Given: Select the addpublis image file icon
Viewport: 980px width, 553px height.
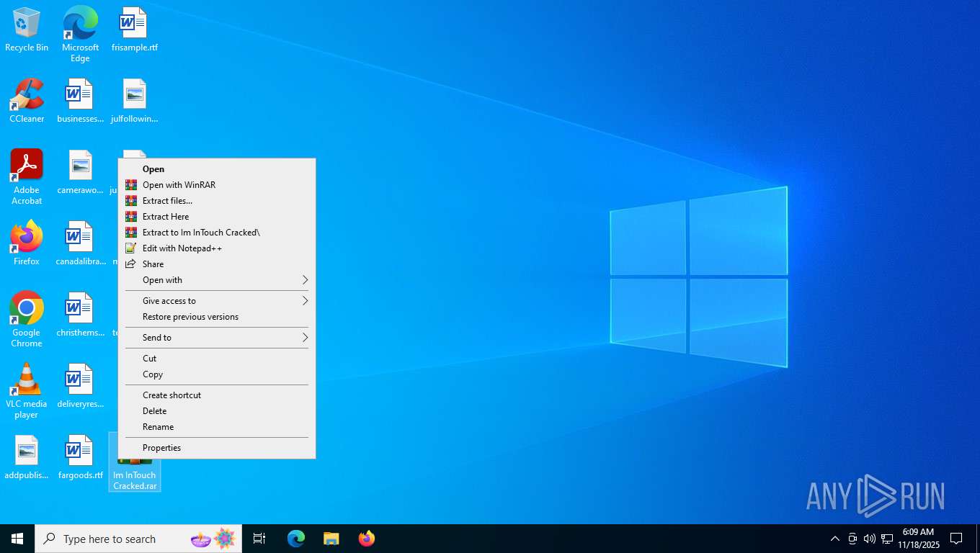Looking at the screenshot, I should point(27,457).
